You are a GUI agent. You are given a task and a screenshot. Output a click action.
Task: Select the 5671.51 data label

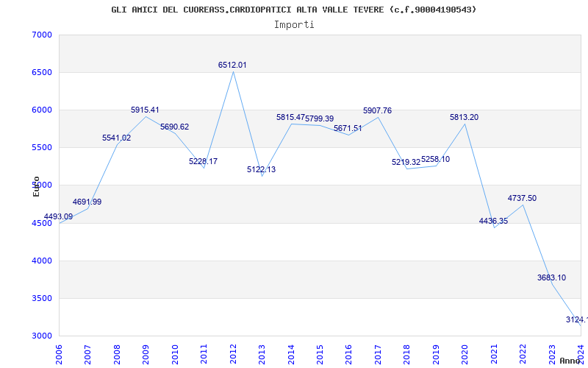pos(348,128)
